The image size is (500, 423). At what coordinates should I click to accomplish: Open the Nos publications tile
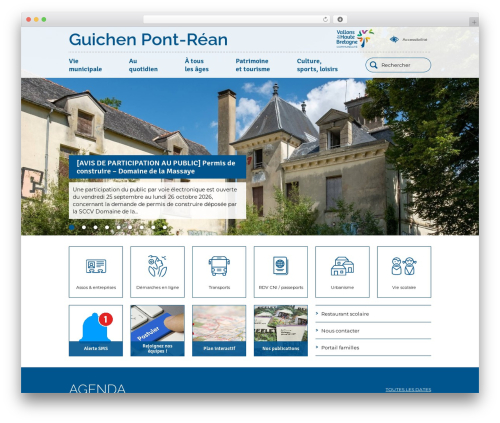click(281, 330)
